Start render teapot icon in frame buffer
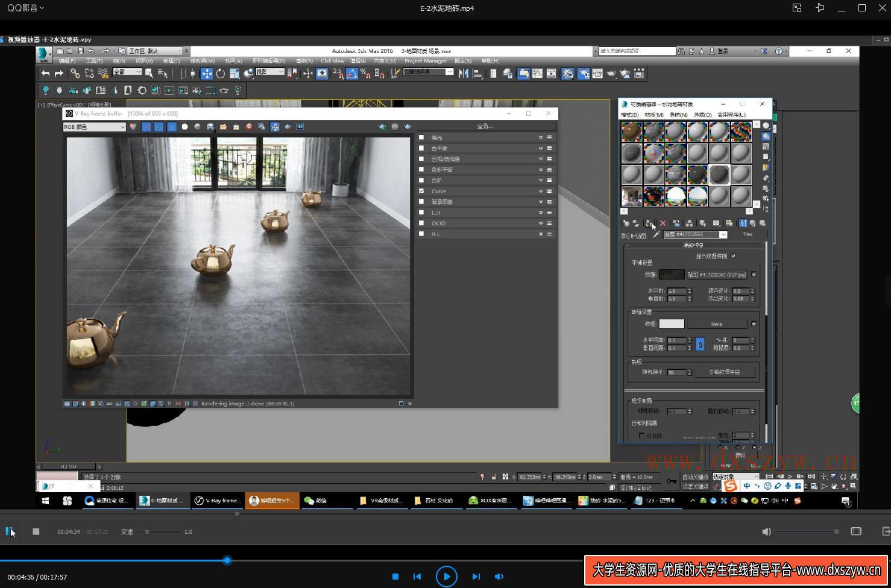The height and width of the screenshot is (588, 891). point(408,127)
